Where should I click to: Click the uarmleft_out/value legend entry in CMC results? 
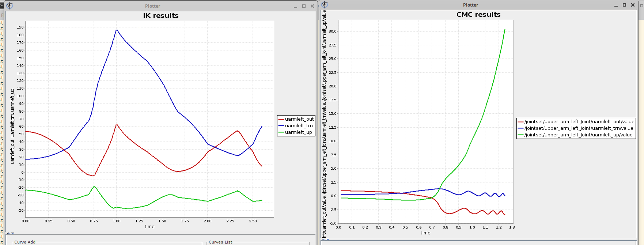(576, 122)
